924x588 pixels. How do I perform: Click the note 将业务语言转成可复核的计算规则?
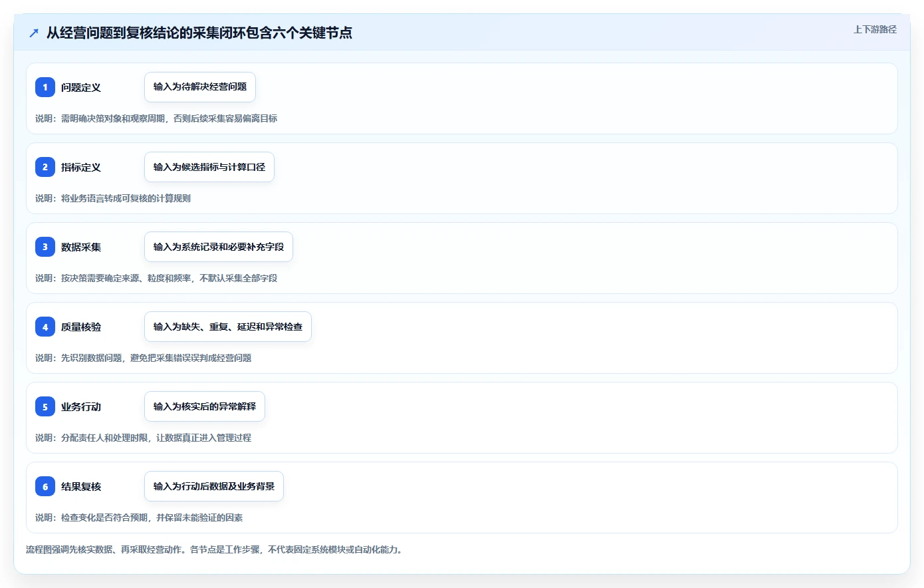click(x=126, y=198)
